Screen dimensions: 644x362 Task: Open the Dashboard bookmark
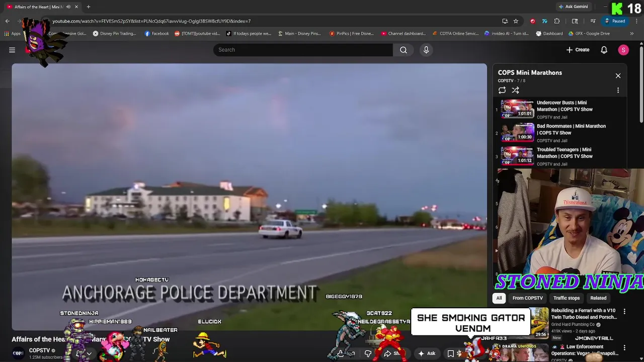click(549, 34)
